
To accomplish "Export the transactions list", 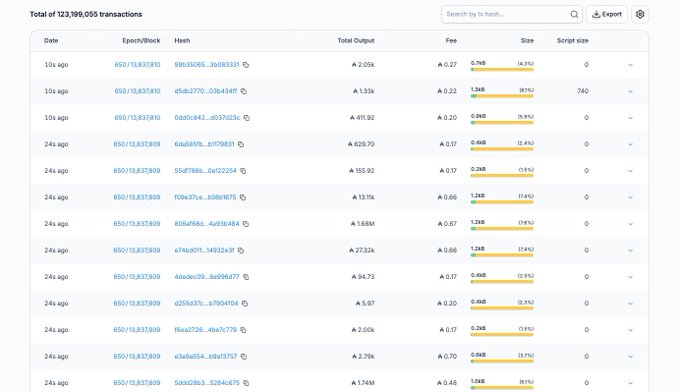I will [x=607, y=14].
